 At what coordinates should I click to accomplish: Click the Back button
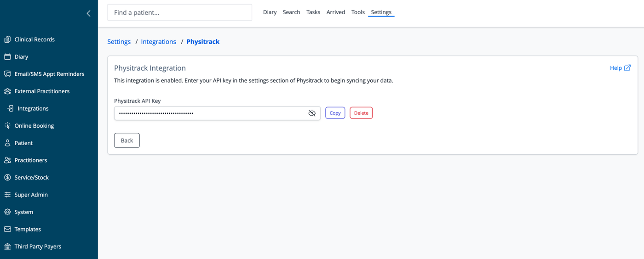coord(127,141)
